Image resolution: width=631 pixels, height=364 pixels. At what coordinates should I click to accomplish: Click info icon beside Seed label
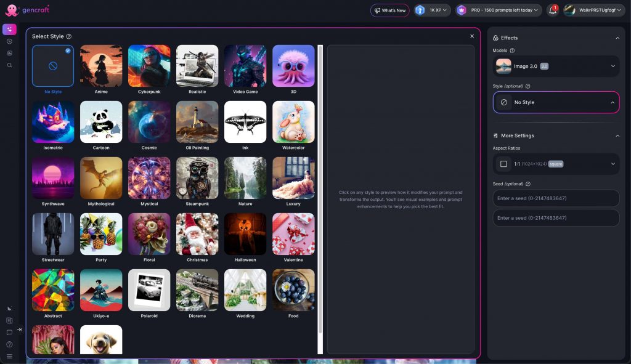[x=528, y=184]
